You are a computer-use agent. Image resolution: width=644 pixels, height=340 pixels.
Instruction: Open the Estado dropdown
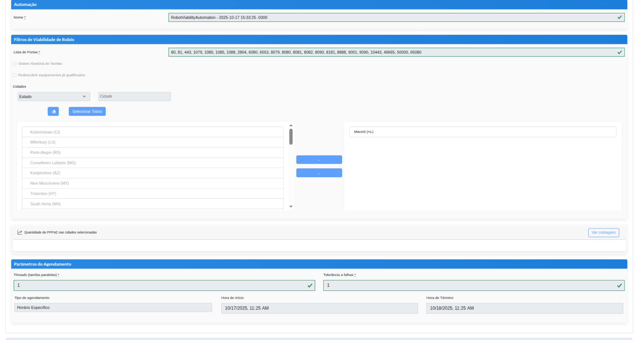[54, 97]
